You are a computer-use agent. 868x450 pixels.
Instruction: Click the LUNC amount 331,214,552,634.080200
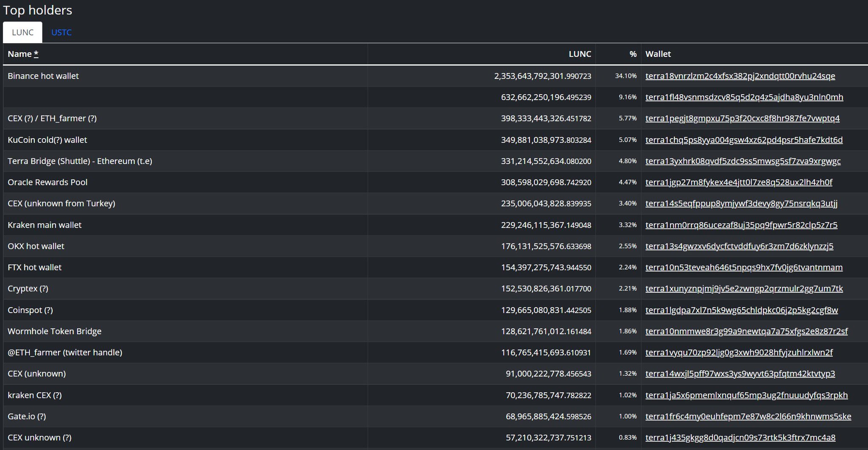click(546, 161)
